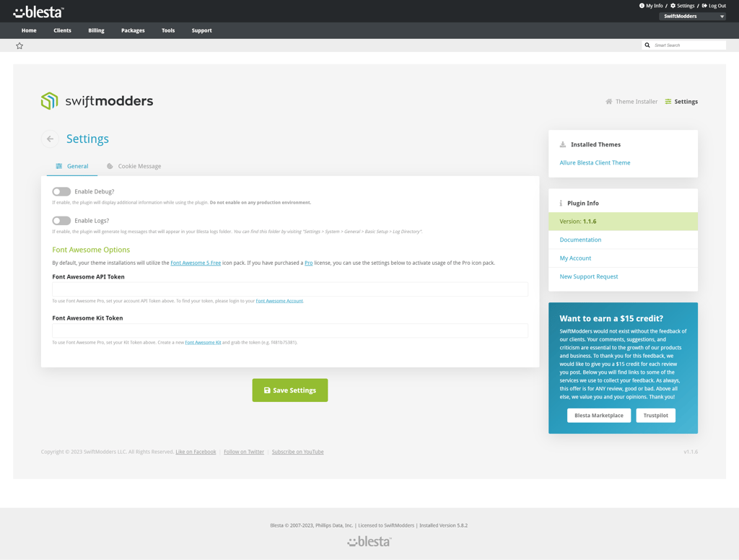Click the Font Awesome Options heading
This screenshot has width=739, height=560.
click(x=91, y=250)
